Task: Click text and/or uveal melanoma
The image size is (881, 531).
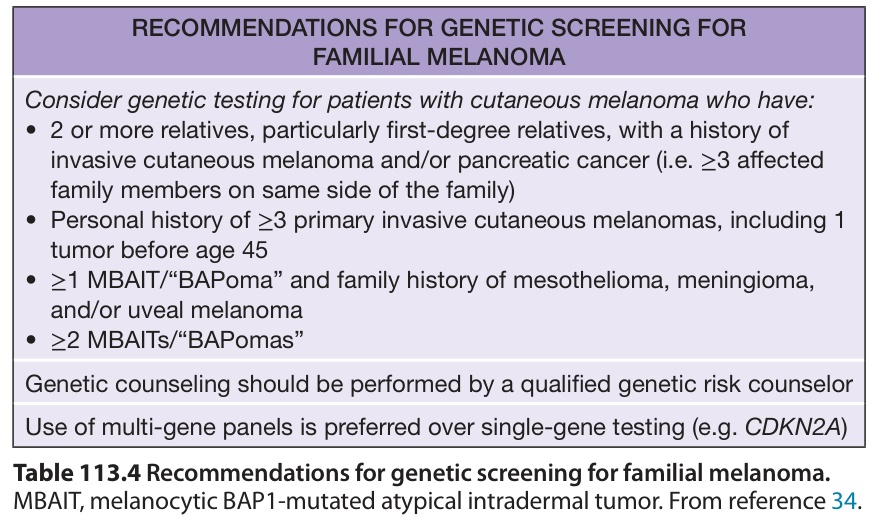Action: (176, 310)
